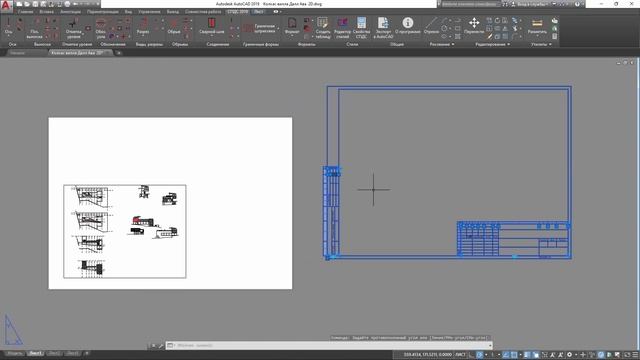Viewport: 640px width, 360px height.
Task: Click the viewport with villa drawings on sheet
Action: pos(125,231)
